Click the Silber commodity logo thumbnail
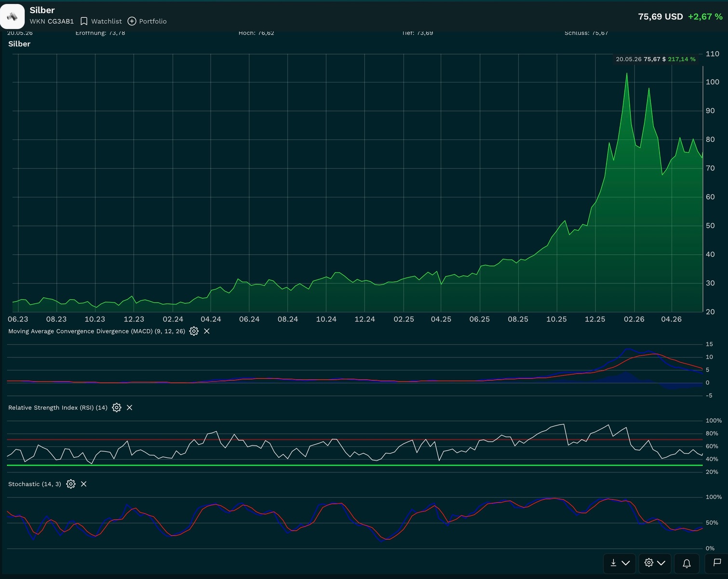Viewport: 728px width, 579px height. click(x=12, y=16)
